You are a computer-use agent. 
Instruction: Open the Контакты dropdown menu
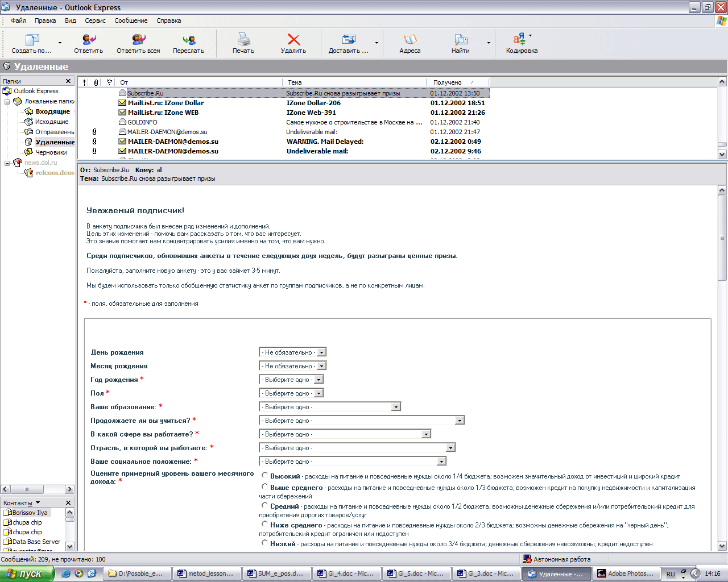(38, 503)
